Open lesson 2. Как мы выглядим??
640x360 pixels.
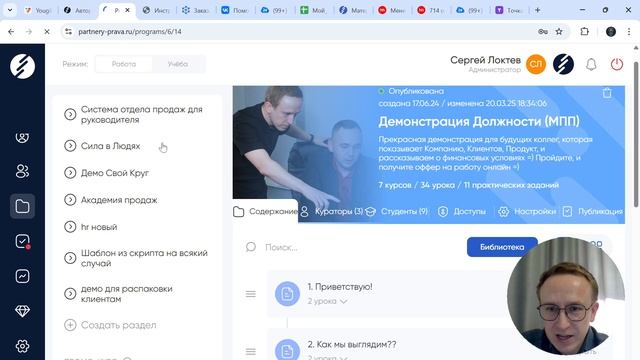[352, 344]
